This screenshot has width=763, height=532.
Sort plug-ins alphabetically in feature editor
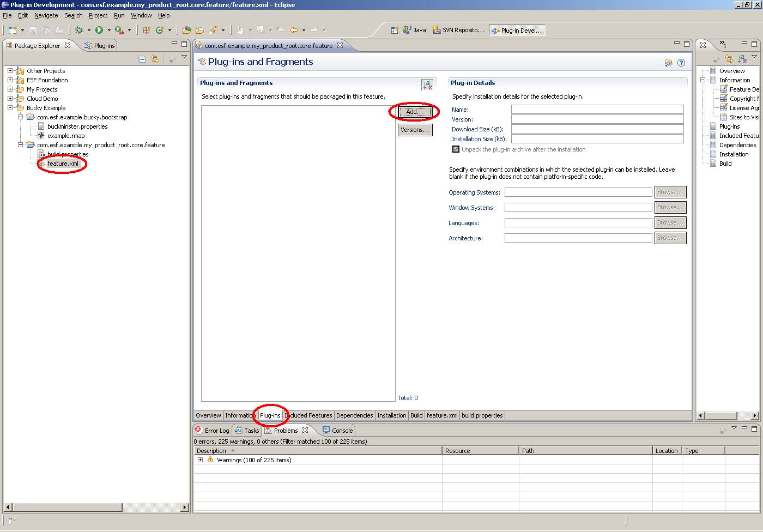point(427,84)
